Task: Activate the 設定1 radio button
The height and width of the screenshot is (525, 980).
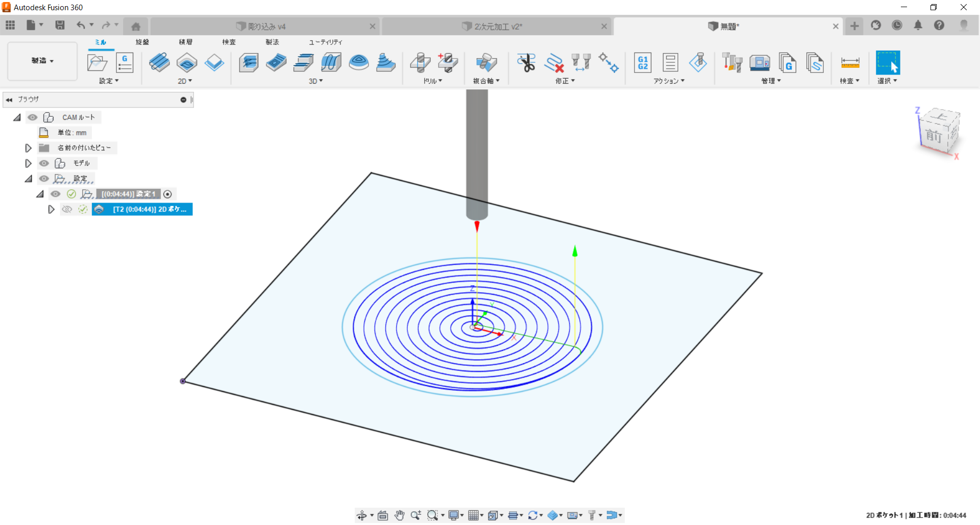Action: [x=167, y=194]
